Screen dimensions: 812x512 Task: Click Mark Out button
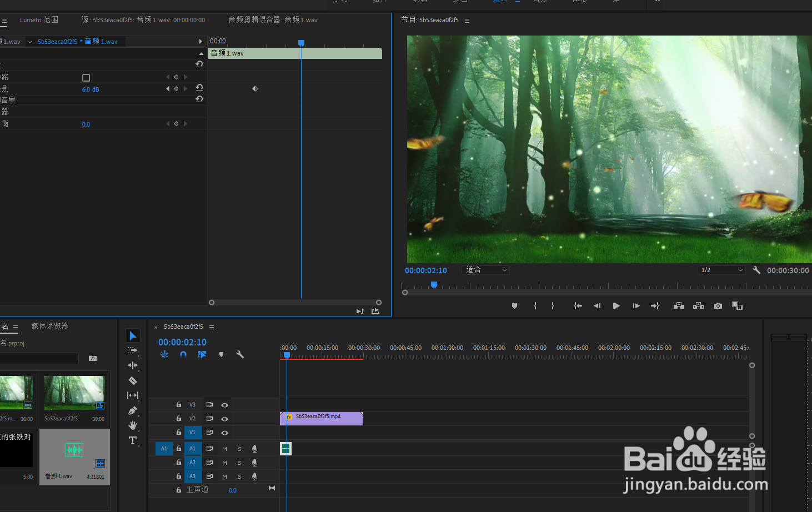[x=553, y=306]
